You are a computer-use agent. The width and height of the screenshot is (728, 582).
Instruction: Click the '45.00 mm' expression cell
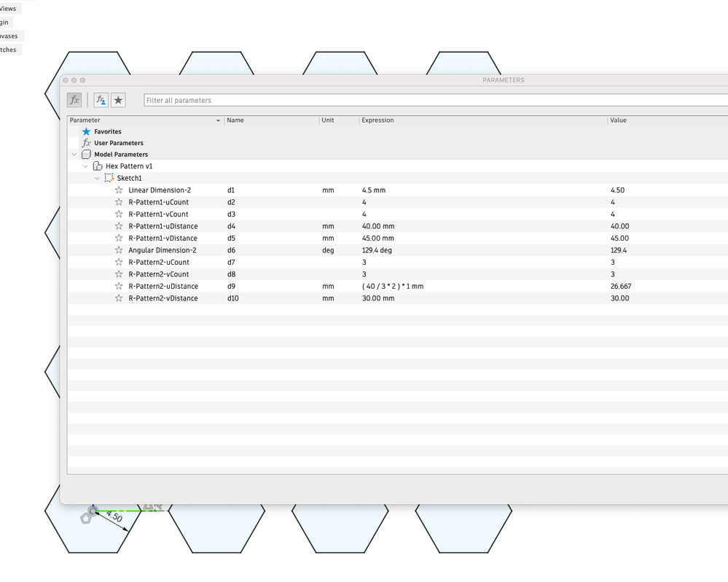[x=378, y=238]
